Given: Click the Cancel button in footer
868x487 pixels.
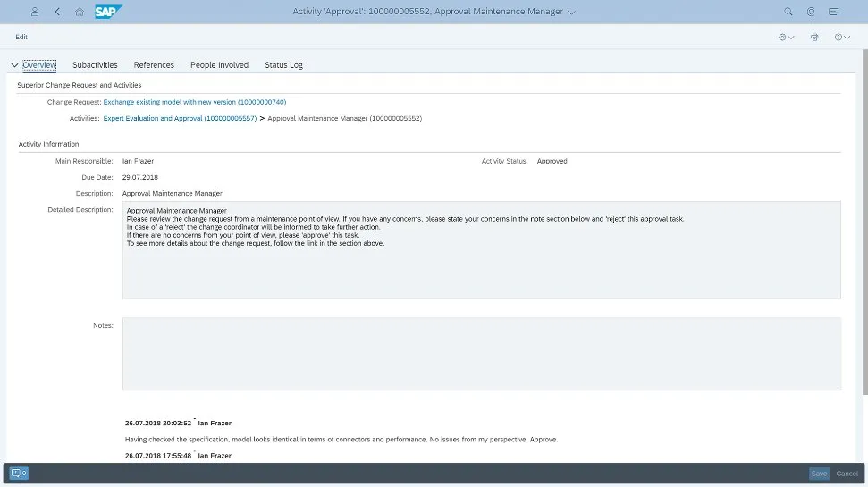Looking at the screenshot, I should point(847,474).
